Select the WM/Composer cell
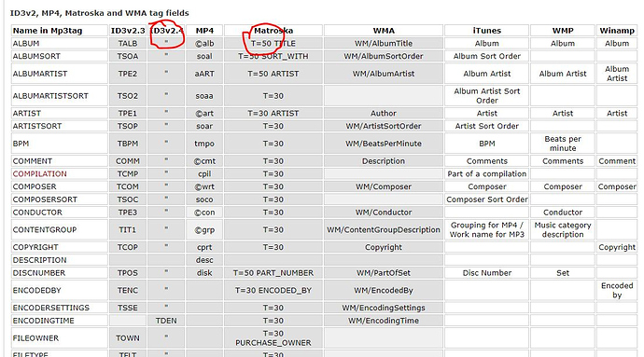The image size is (644, 357). coord(384,186)
